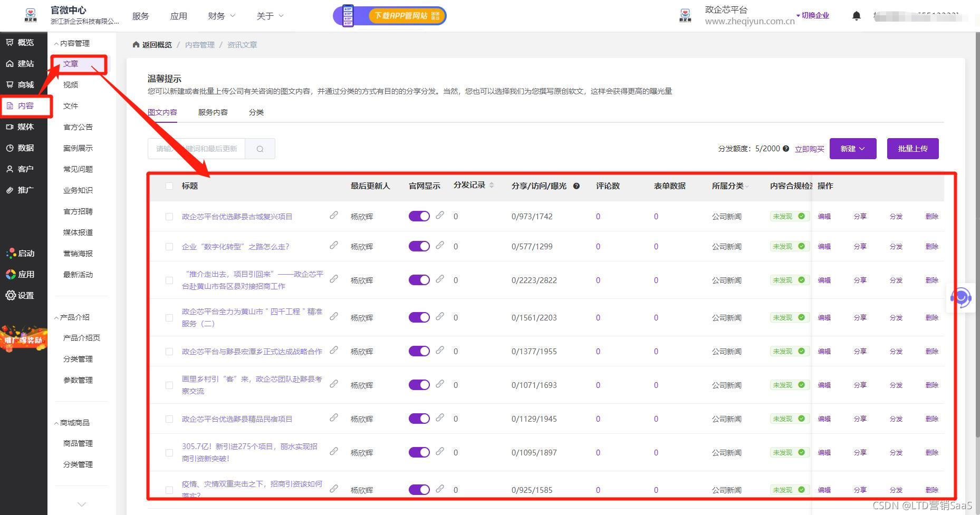Open 数据 in the dark sidebar
980x515 pixels.
20,148
